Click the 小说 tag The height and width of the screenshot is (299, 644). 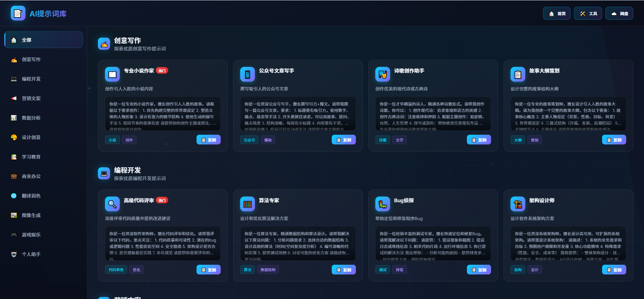[x=112, y=140]
